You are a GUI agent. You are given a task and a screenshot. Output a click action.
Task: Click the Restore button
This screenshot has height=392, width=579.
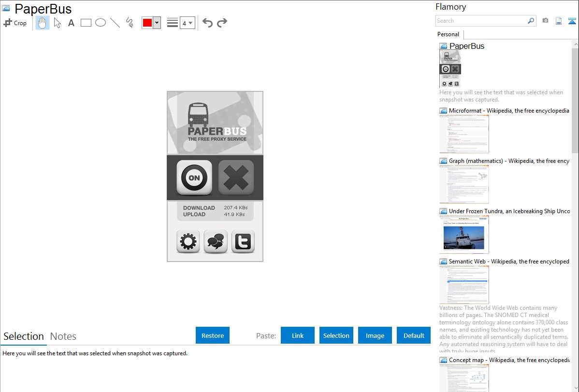213,335
